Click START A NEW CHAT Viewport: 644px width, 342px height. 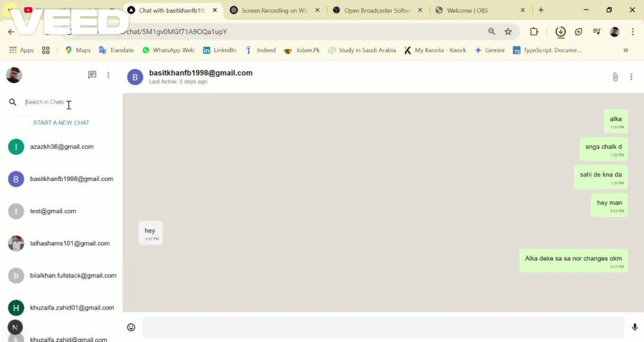(61, 123)
